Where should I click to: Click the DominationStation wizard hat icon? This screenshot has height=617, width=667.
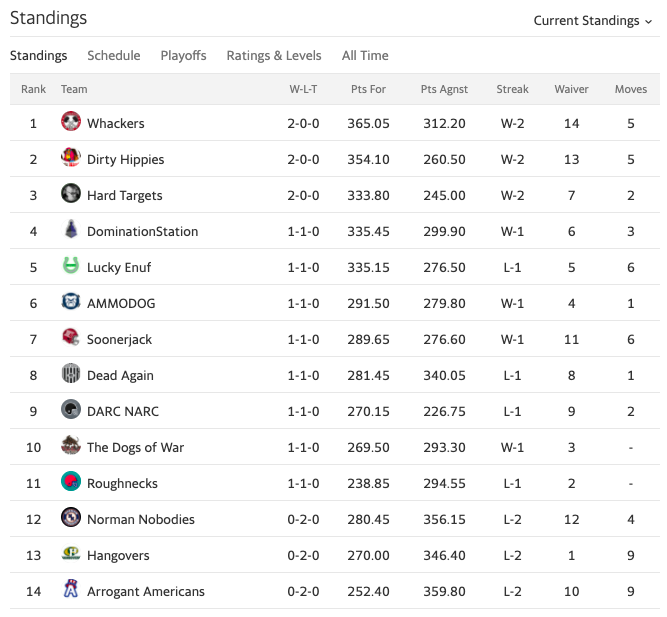point(71,229)
